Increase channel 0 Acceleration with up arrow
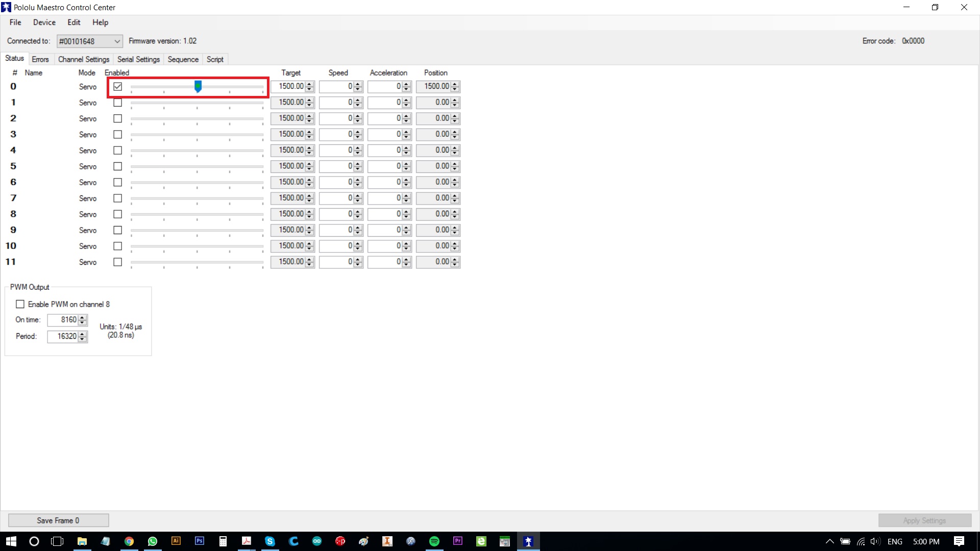Screen dimensions: 980x551 (x=406, y=84)
